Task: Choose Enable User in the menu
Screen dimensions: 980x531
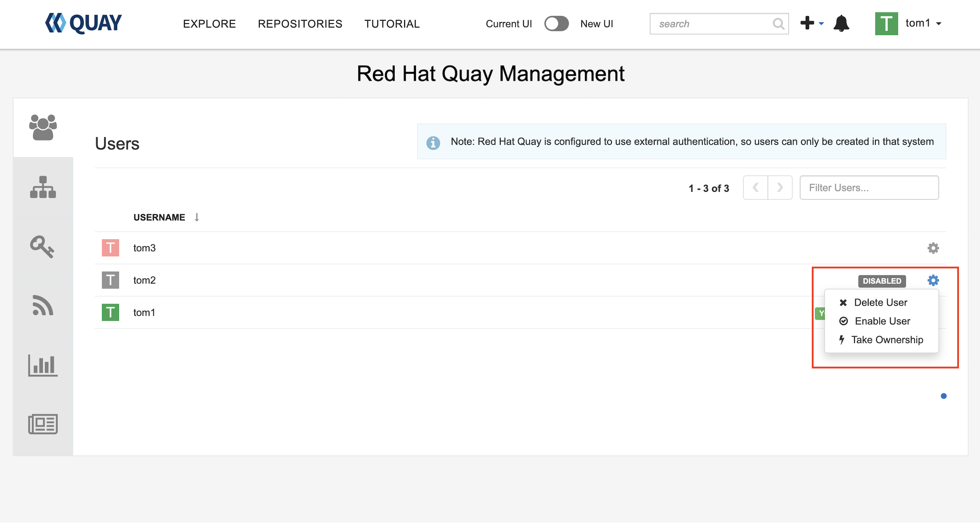Action: pyautogui.click(x=882, y=321)
